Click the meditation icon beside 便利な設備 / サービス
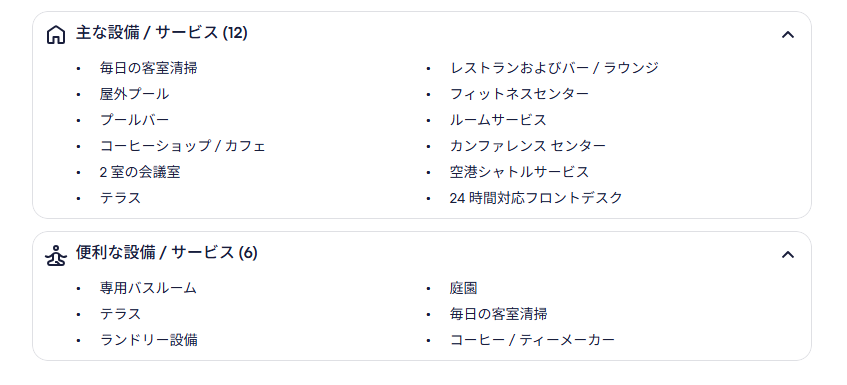Image resolution: width=847 pixels, height=385 pixels. pos(56,255)
